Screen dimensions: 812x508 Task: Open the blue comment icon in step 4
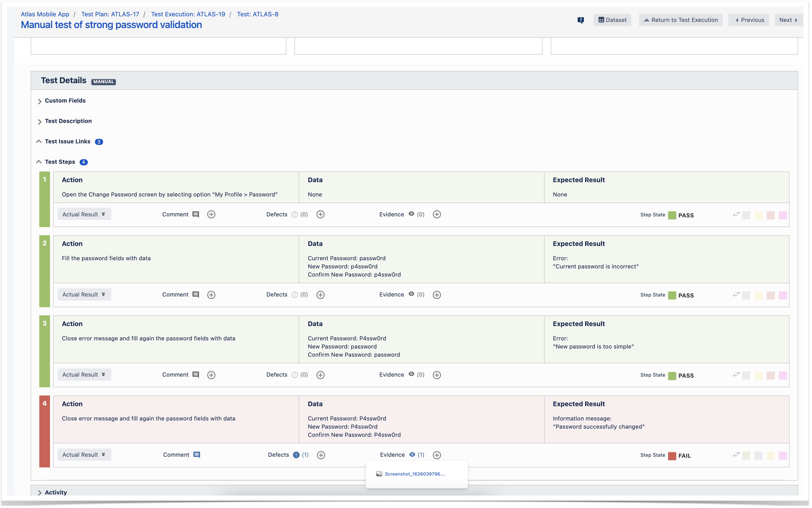(x=197, y=455)
